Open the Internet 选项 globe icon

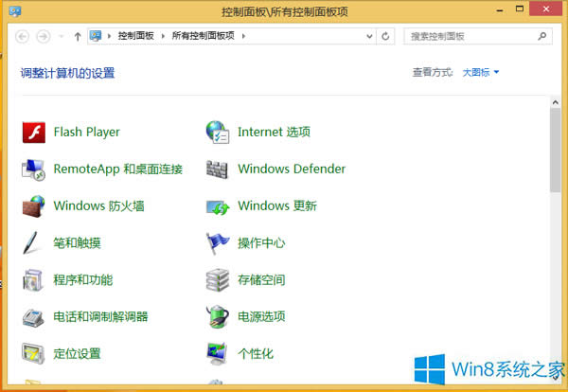click(x=218, y=133)
